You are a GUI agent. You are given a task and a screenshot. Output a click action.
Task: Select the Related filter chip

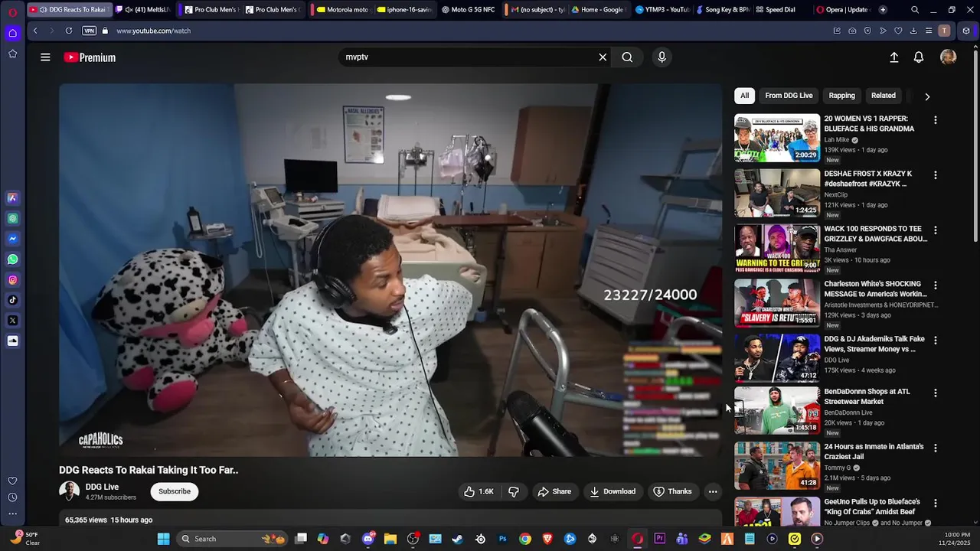(883, 96)
